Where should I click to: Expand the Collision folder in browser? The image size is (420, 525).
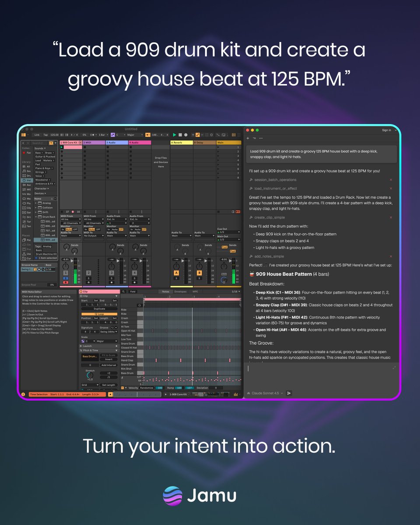tap(36, 207)
